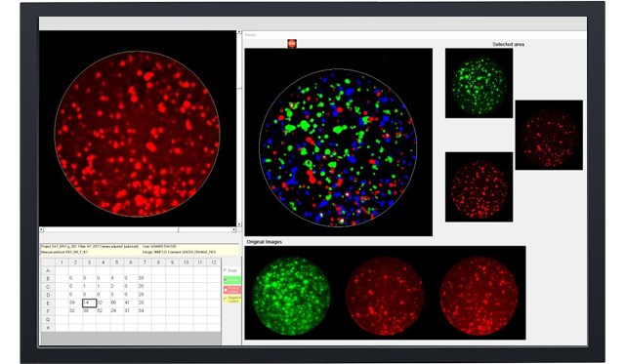Select well C5 showing value 2
This screenshot has height=364, width=625.
click(x=117, y=286)
